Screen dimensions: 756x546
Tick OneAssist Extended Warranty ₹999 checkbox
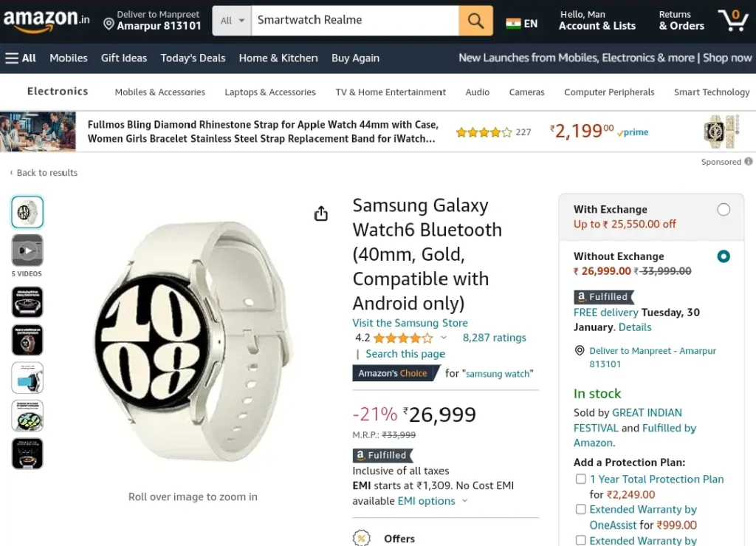click(581, 509)
